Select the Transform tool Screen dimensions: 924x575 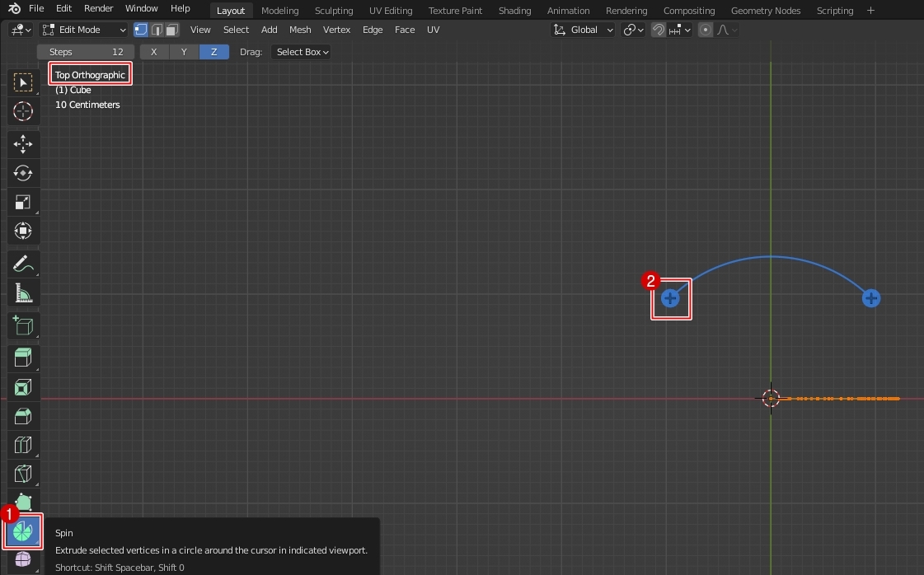[x=23, y=231]
